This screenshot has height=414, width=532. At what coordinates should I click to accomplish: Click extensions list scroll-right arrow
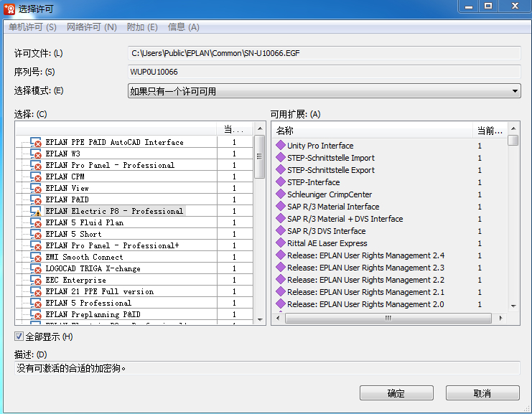pyautogui.click(x=501, y=318)
